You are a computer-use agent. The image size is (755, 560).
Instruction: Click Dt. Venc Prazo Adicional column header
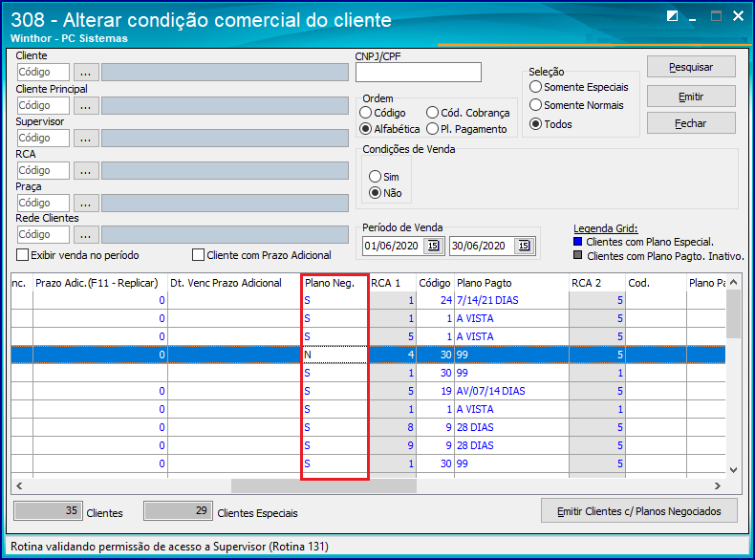click(234, 283)
